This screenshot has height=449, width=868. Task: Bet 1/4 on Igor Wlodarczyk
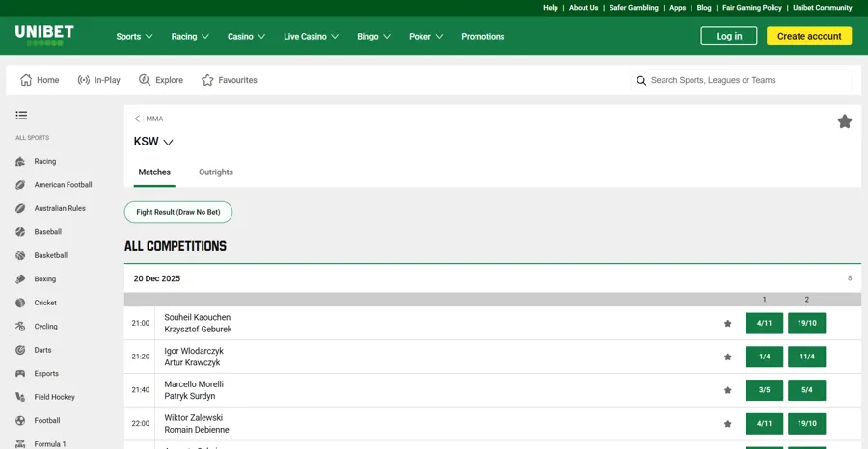click(764, 357)
